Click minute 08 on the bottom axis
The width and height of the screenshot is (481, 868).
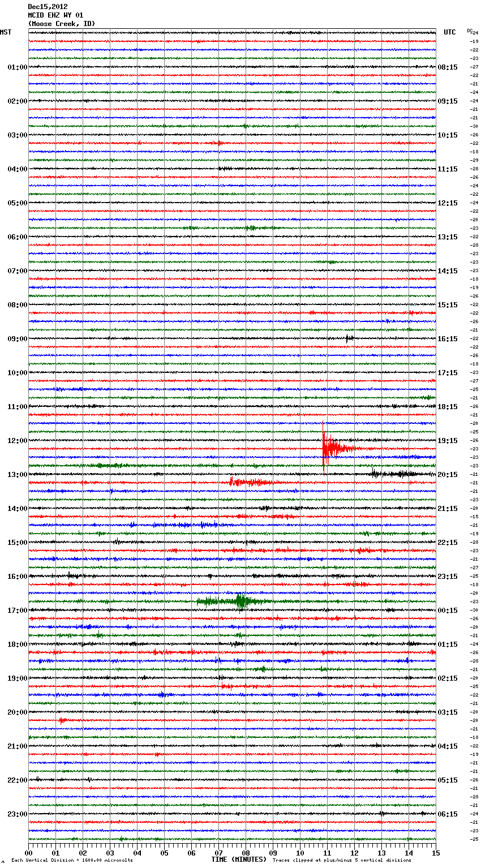point(246,853)
